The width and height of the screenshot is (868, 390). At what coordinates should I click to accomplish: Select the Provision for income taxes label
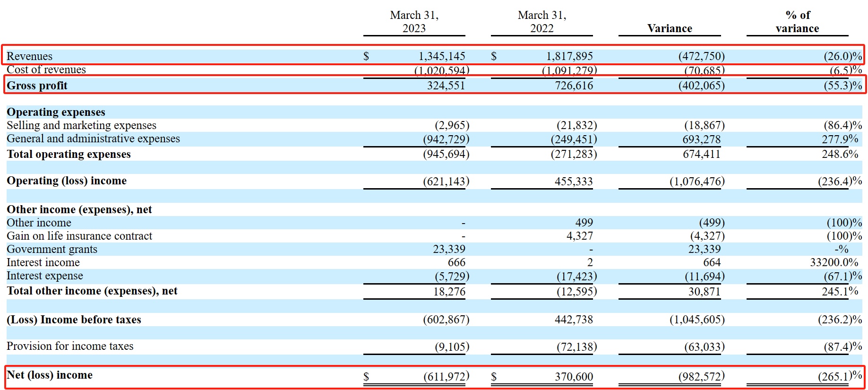[70, 346]
